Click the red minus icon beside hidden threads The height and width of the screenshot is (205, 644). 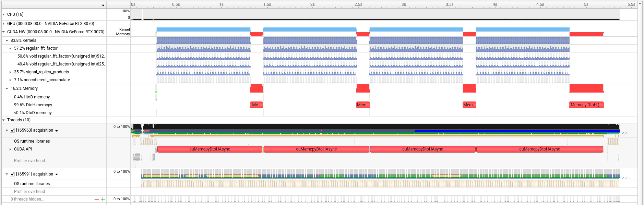[96, 199]
